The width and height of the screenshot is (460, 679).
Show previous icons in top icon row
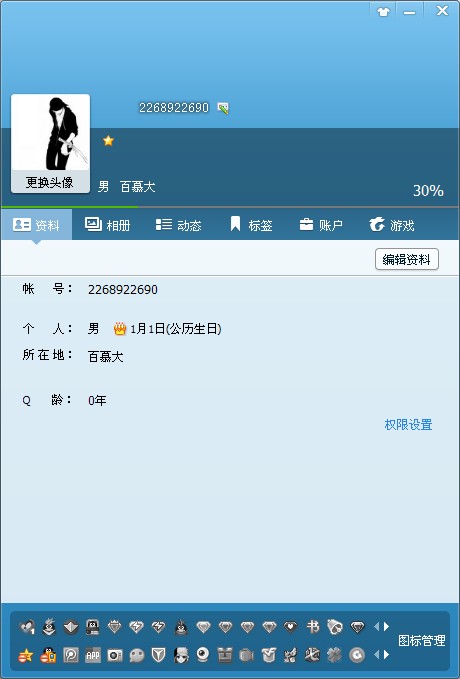click(x=376, y=626)
